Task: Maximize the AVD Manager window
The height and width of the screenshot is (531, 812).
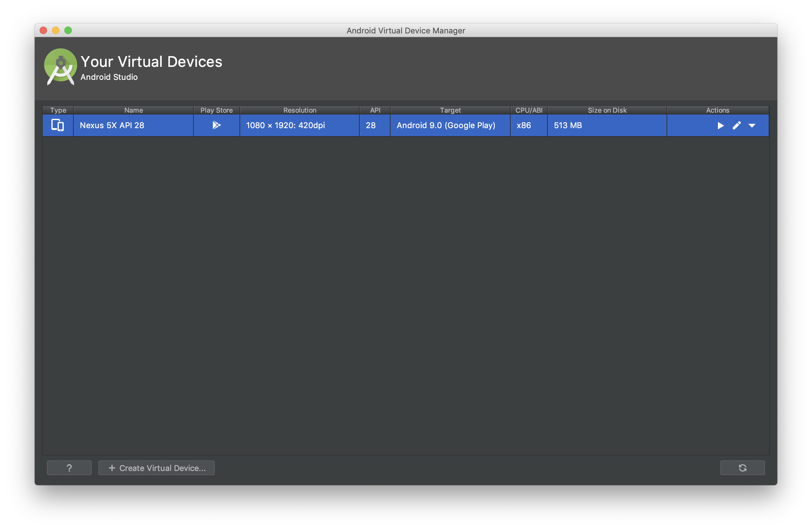Action: coord(68,30)
